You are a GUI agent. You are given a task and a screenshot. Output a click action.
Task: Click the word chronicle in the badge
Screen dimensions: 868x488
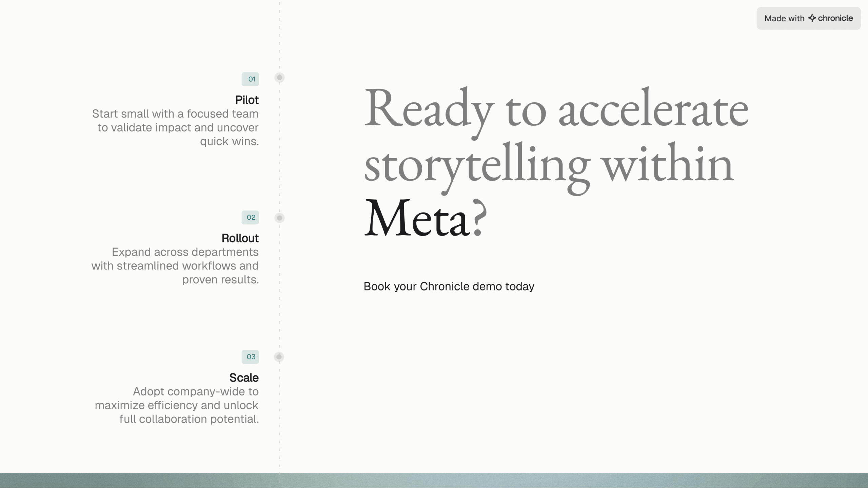(835, 18)
